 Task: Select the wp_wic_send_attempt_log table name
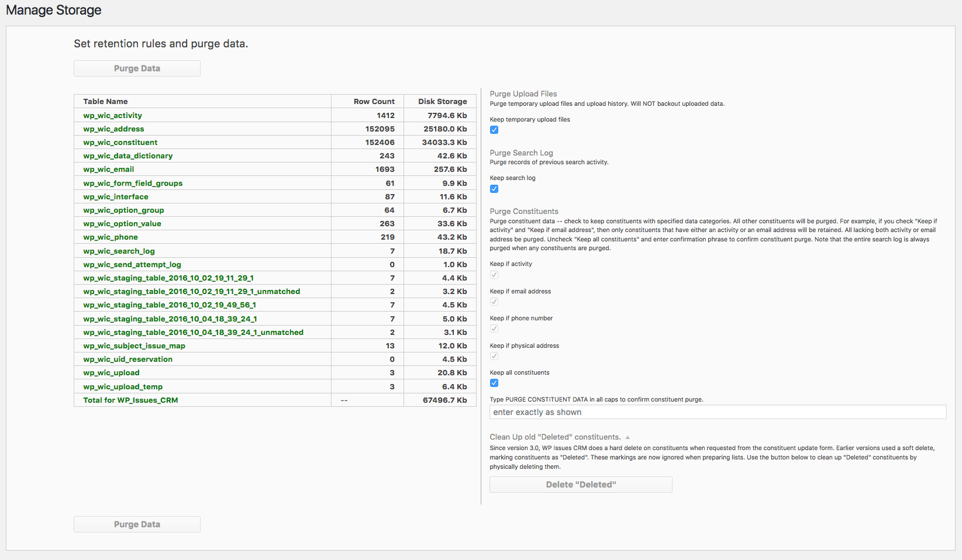(x=132, y=265)
